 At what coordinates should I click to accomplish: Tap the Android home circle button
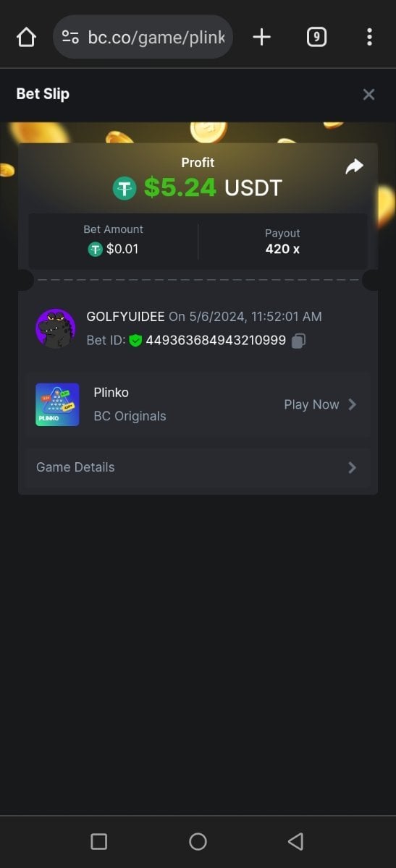pyautogui.click(x=198, y=841)
